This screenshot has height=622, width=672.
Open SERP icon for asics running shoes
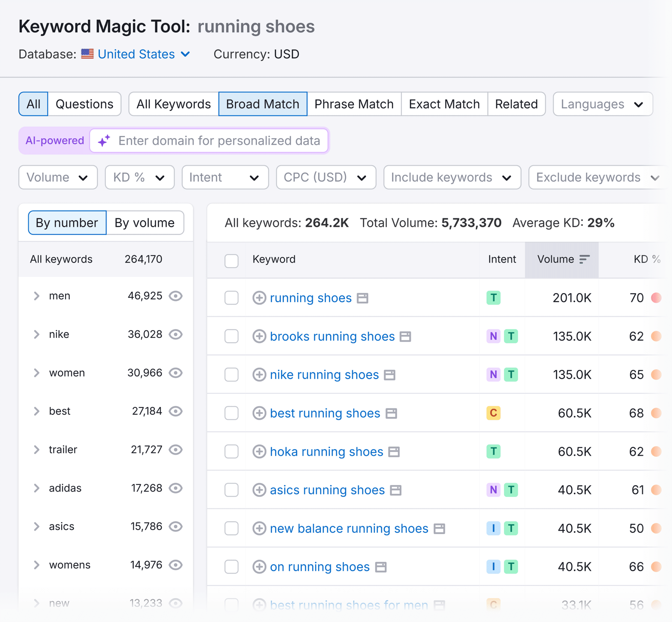(x=396, y=490)
